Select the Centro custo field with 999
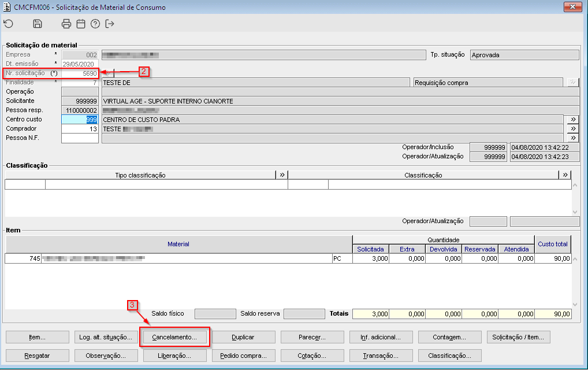The width and height of the screenshot is (588, 370). [x=80, y=119]
